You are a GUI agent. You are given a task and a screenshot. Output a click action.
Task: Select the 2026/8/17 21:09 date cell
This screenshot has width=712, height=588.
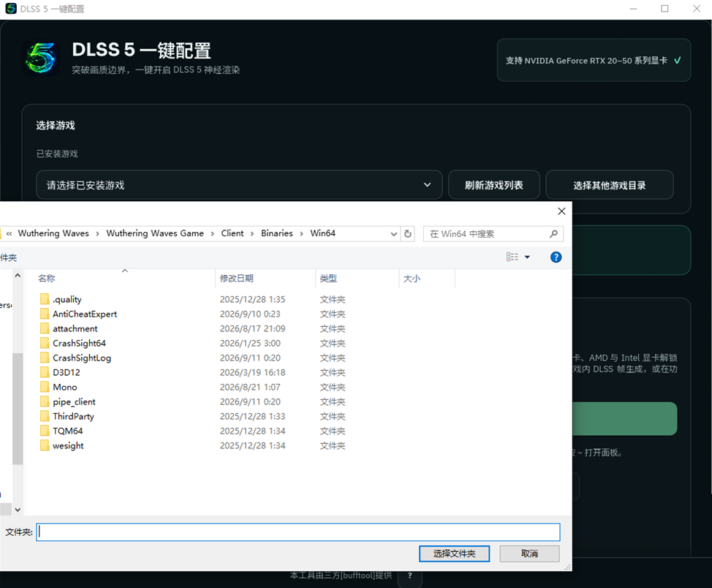[x=252, y=328]
